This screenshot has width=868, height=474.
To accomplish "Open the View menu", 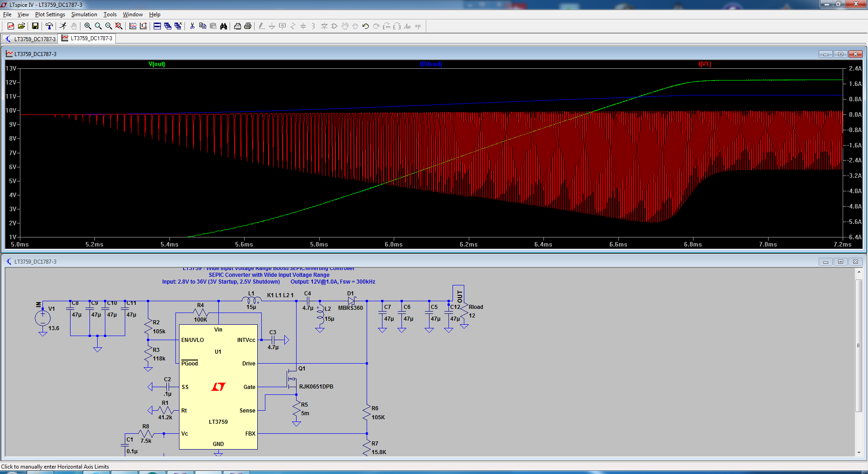I will pyautogui.click(x=23, y=14).
